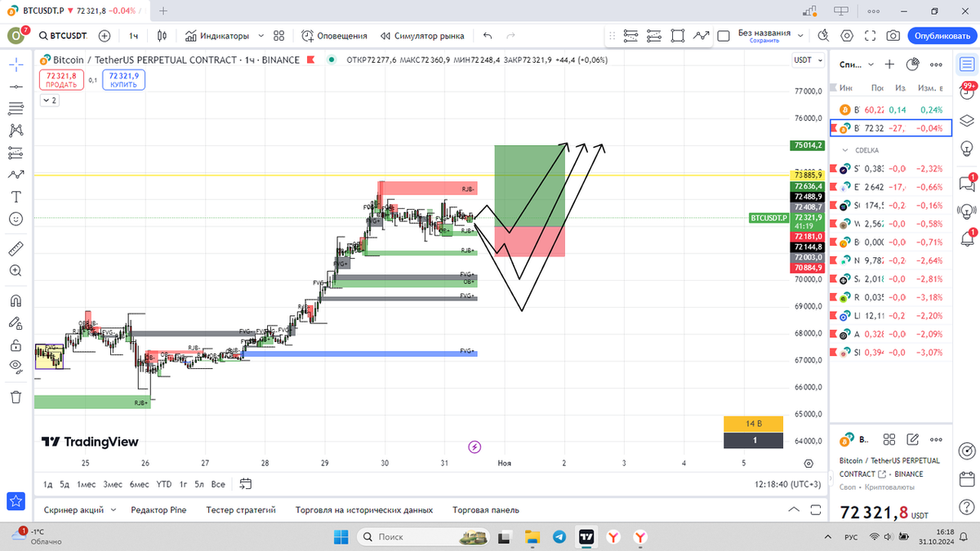The width and height of the screenshot is (980, 551).
Task: Open watchlist advanced view pie icon
Action: pos(913,64)
